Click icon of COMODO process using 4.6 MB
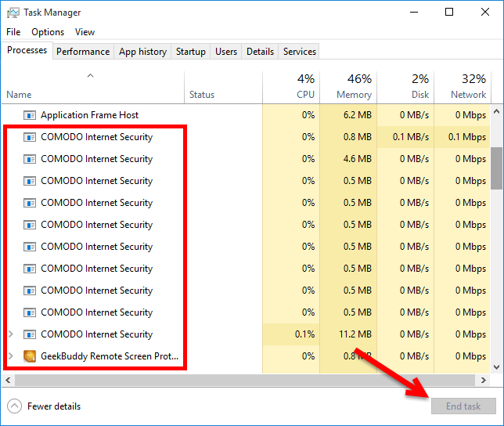504x426 pixels. (30, 159)
